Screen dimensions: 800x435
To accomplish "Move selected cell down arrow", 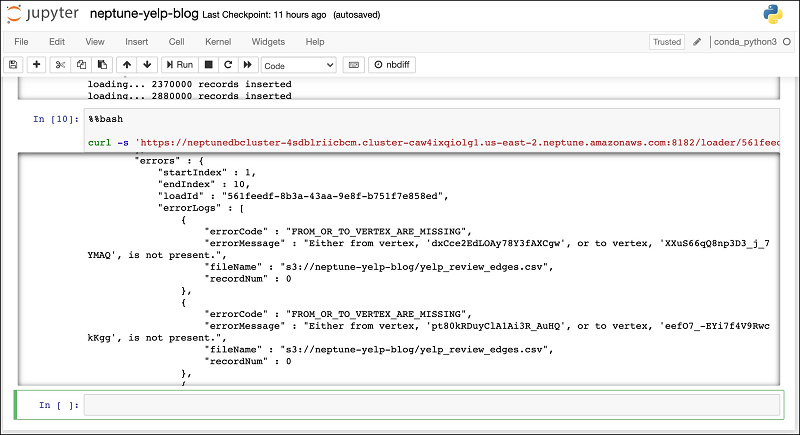I will 147,65.
